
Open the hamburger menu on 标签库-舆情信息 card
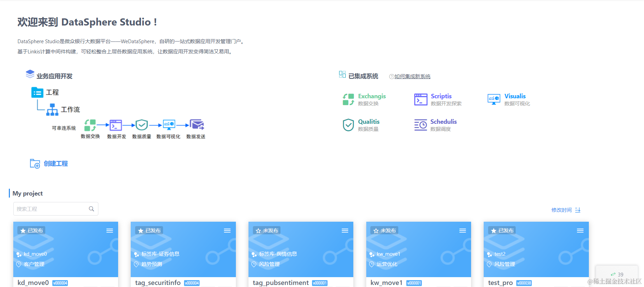coord(345,231)
